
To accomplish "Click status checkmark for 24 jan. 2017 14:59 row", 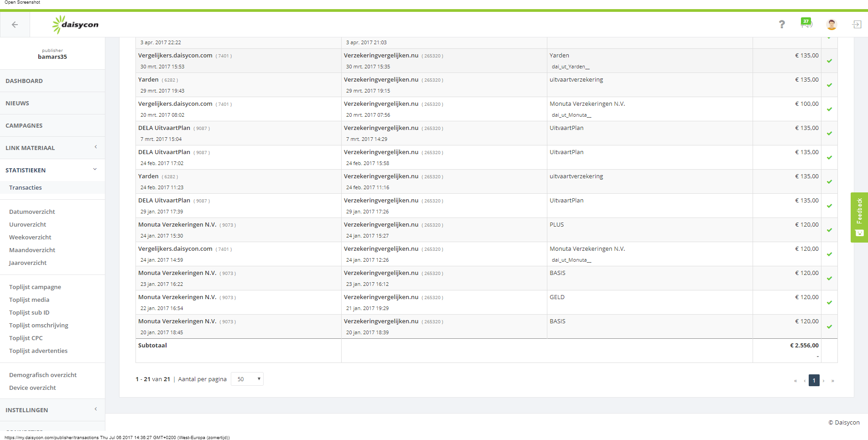I will click(x=829, y=254).
